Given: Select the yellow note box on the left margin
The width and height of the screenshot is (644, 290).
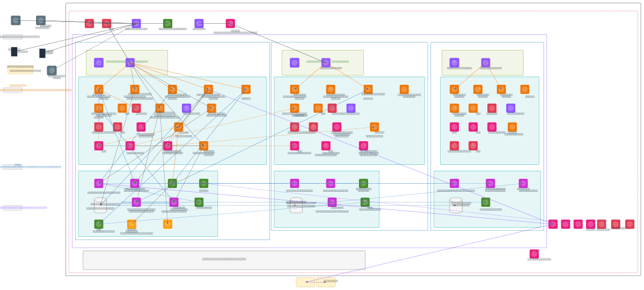Looking at the screenshot, I should 20,69.
